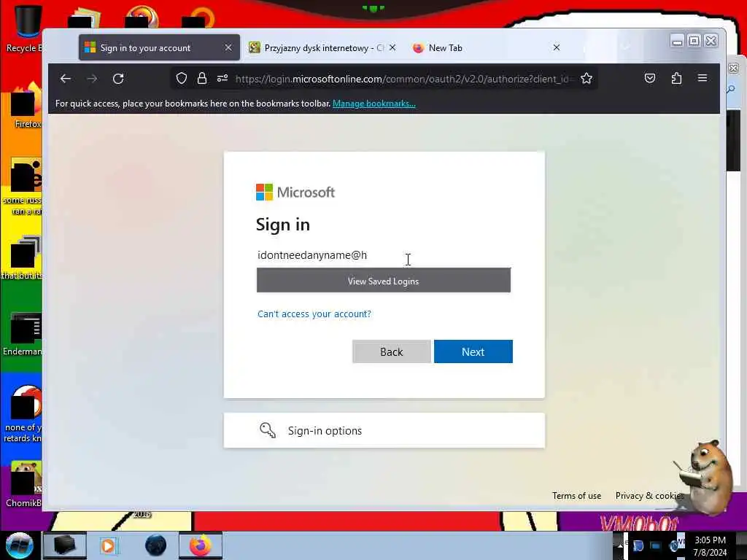Open the media player taskbar icon
Screen dimensions: 747x560
point(108,545)
